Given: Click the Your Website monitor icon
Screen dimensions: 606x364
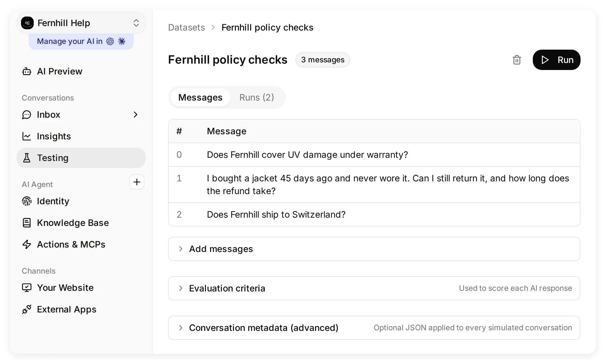Looking at the screenshot, I should click(27, 288).
